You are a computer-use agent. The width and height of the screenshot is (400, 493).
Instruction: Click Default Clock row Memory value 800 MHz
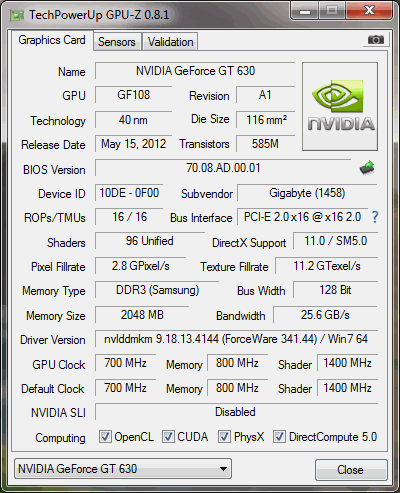(x=237, y=388)
